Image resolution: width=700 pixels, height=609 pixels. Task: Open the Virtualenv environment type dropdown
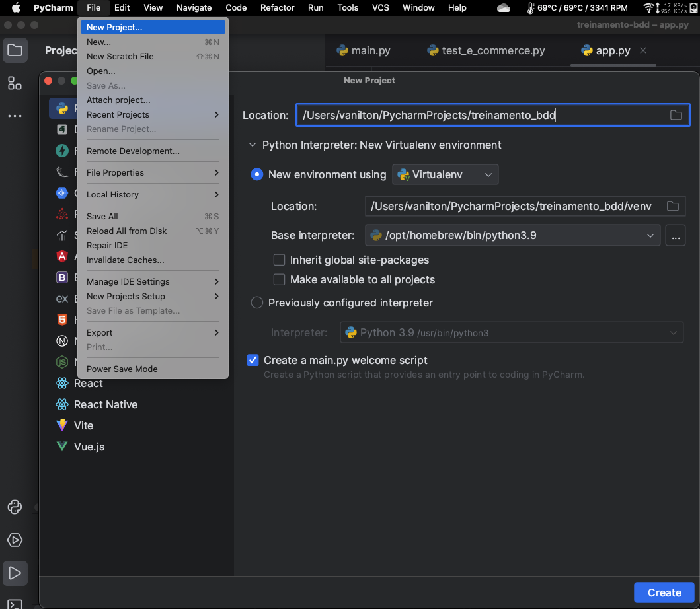(x=445, y=174)
